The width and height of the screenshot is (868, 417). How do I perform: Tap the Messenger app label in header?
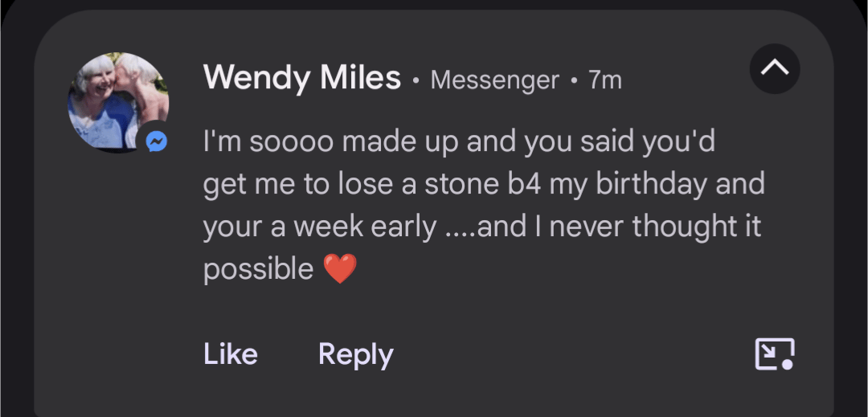click(494, 80)
